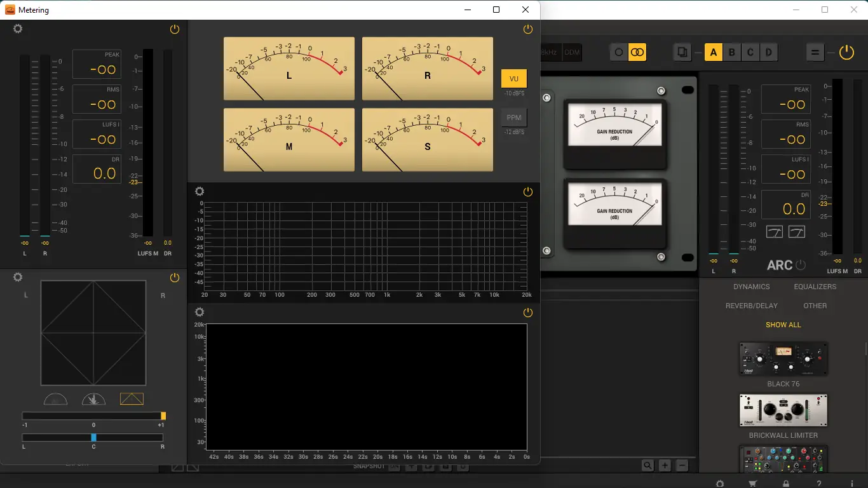
Task: Click the LUFS I readout in main window
Action: (786, 169)
